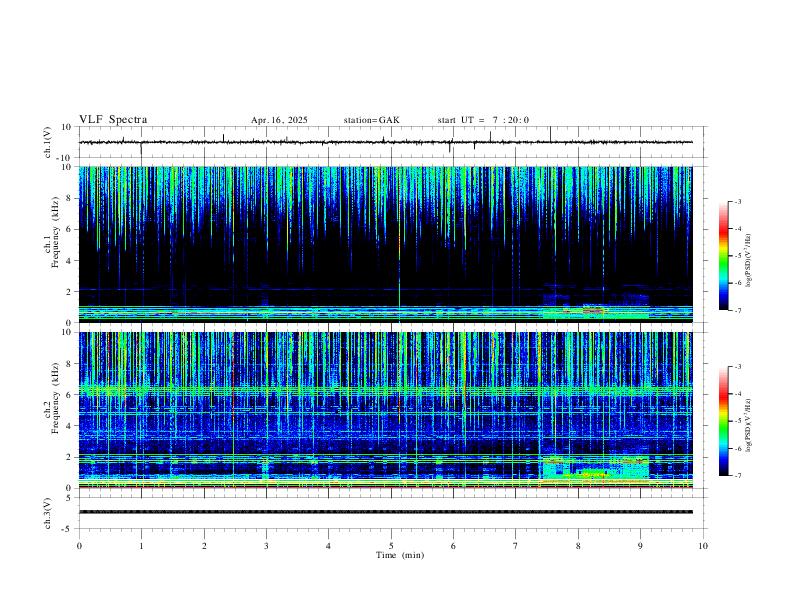Click ch.2 frequency axis tick "4"
This screenshot has height=612, width=792.
tap(68, 426)
